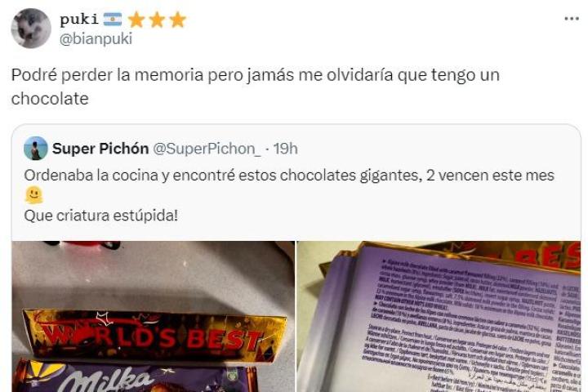Open the quoted tweet text 'Ordenaba la cocina'
588x392 pixels.
(x=289, y=176)
